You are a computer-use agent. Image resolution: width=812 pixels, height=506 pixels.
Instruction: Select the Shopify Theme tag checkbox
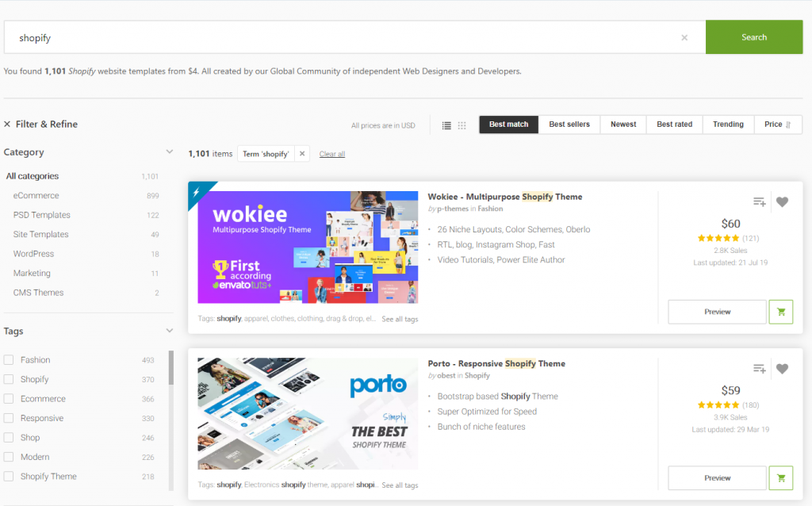pyautogui.click(x=9, y=477)
